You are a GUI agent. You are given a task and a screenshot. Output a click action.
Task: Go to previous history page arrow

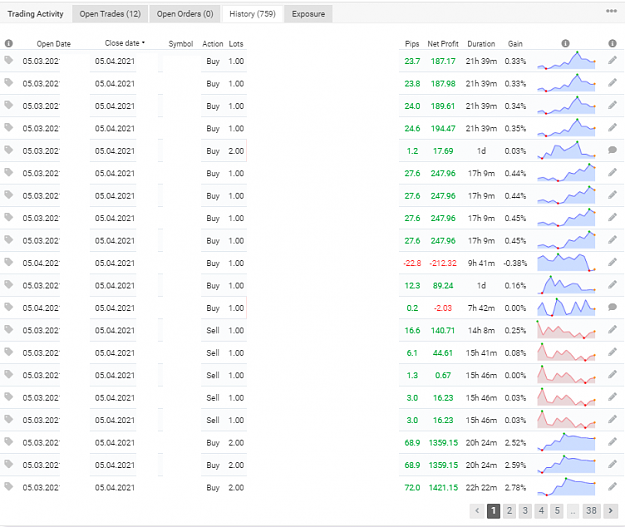click(x=477, y=511)
